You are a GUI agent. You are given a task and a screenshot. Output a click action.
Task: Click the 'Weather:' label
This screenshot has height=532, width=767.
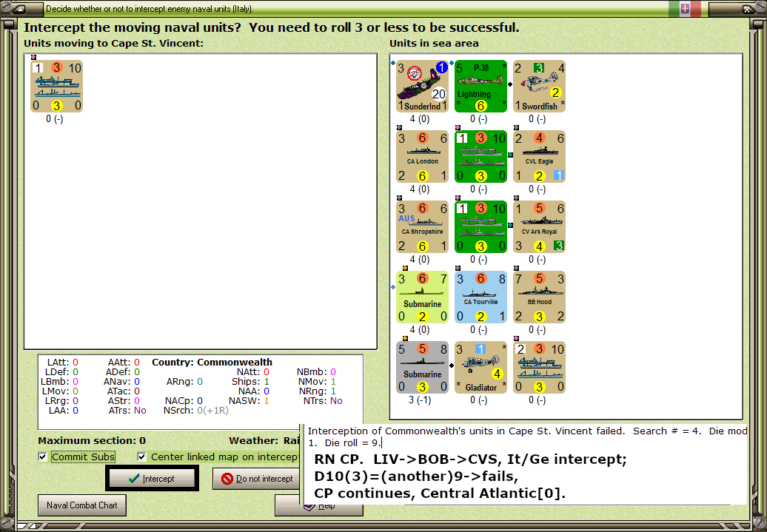coord(253,440)
